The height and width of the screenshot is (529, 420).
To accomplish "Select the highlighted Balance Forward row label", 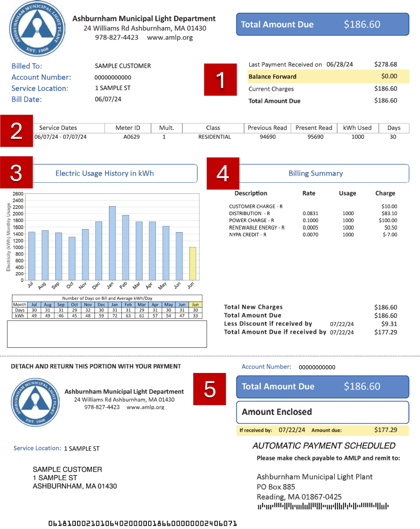I will [x=272, y=77].
